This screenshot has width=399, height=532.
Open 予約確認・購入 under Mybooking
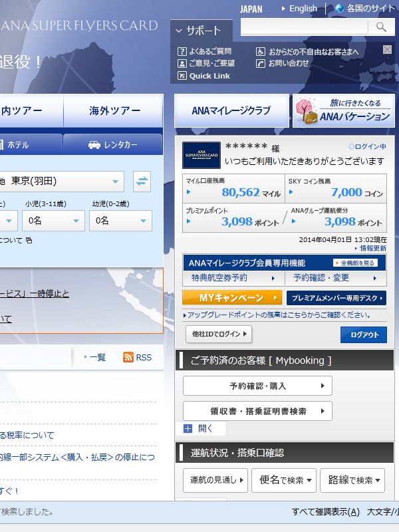[257, 386]
